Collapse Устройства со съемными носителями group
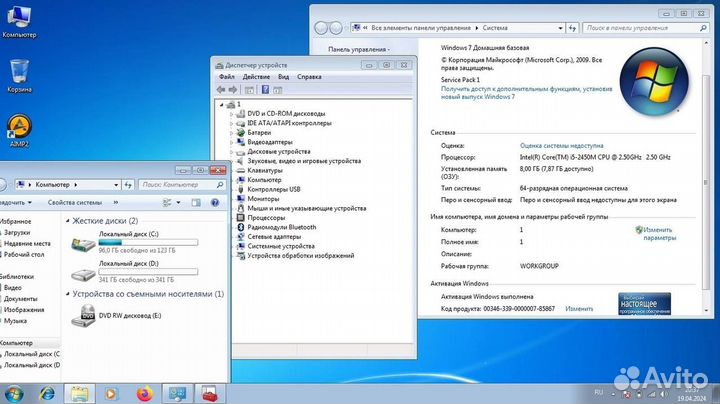The image size is (720, 404). pos(68,294)
